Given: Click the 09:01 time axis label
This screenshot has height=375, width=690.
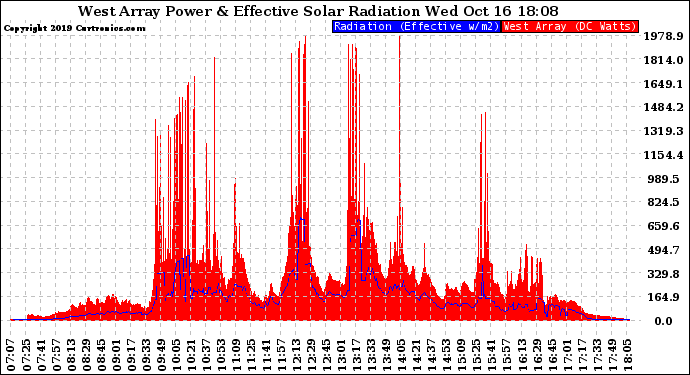Looking at the screenshot, I should point(117,355).
